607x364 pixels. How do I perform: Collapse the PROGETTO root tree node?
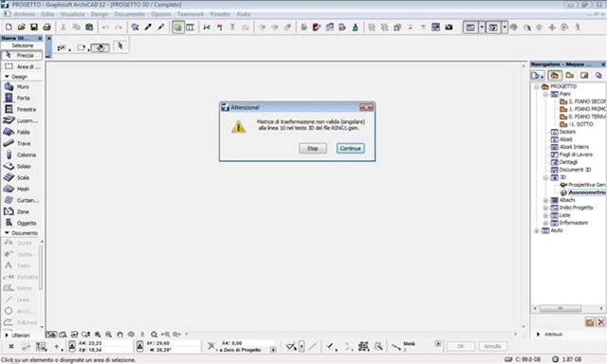[x=537, y=86]
